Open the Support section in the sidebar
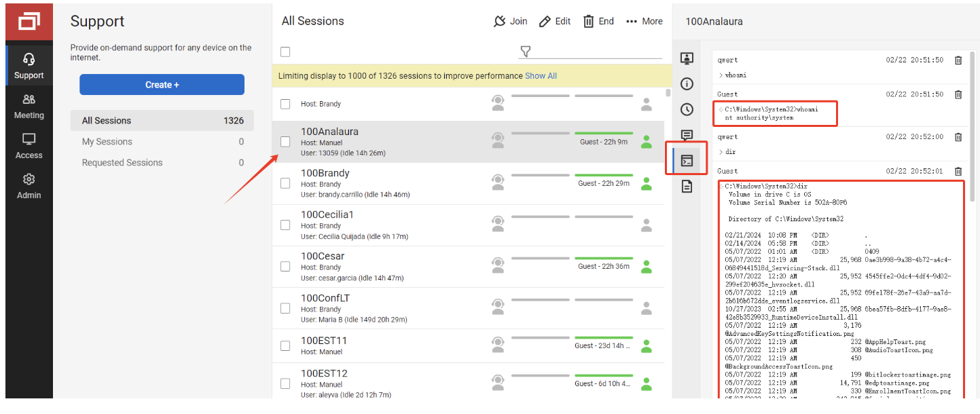The height and width of the screenshot is (414, 980). point(29,66)
